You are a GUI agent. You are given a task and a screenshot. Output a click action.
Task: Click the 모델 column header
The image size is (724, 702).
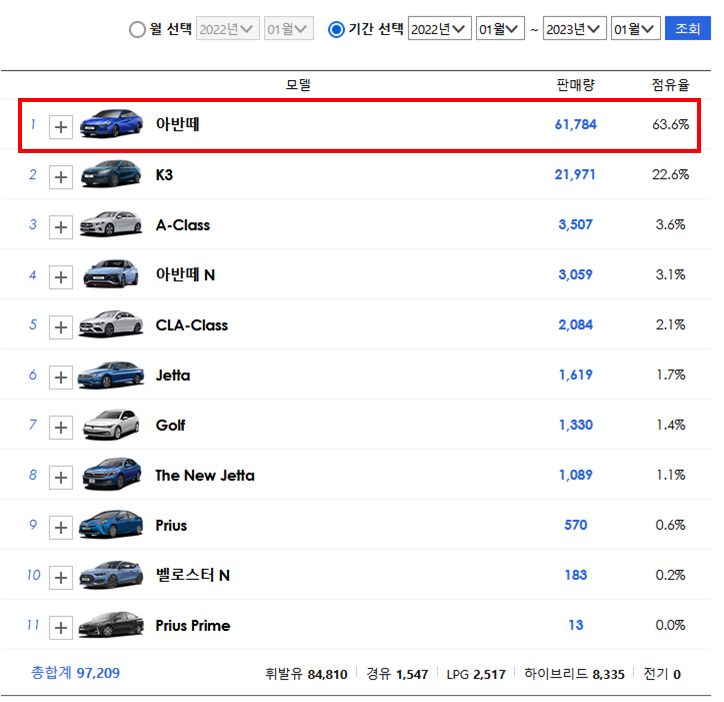coord(298,85)
